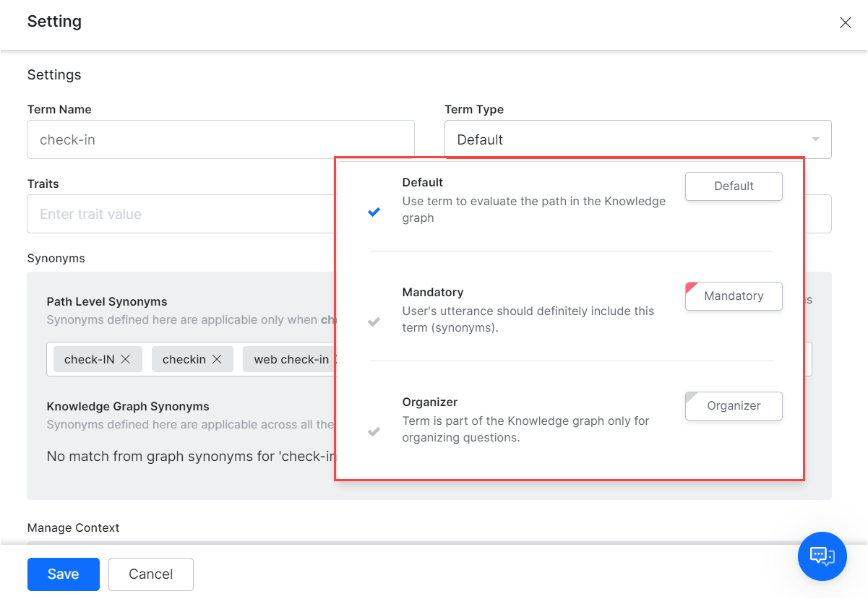Click the Organizer pill button
The height and width of the screenshot is (599, 868).
click(734, 405)
